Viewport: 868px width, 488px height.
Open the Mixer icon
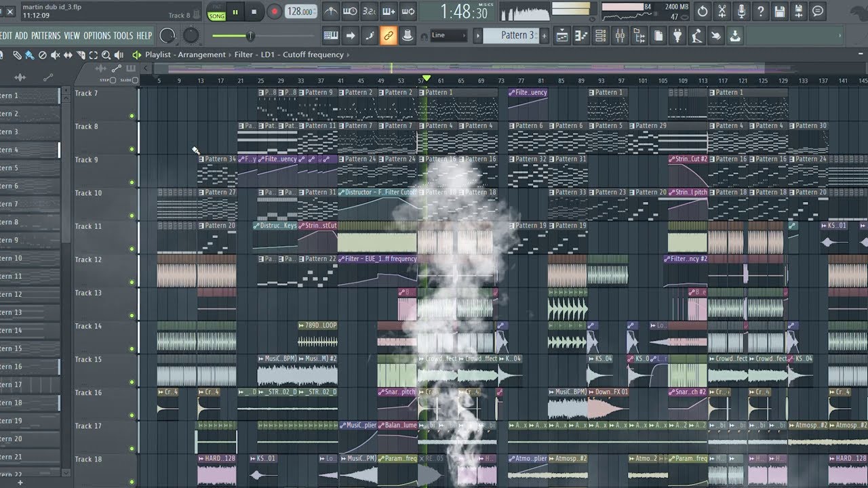coord(619,36)
